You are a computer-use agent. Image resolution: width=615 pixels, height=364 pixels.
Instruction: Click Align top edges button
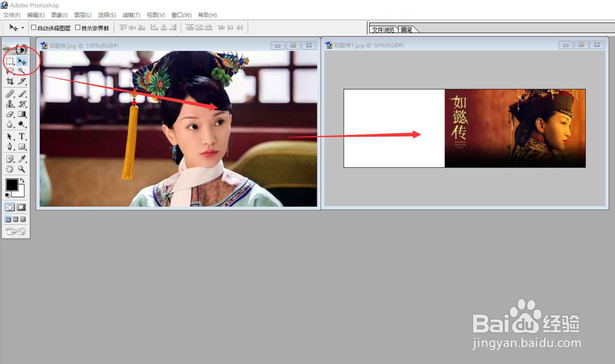[x=123, y=27]
